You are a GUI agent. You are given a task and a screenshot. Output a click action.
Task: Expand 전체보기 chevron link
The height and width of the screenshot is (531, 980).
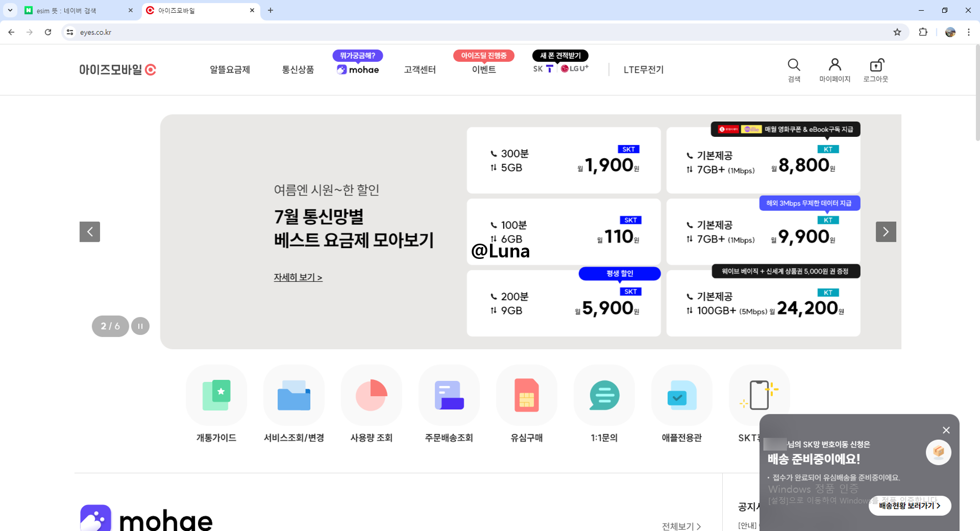[x=681, y=526]
